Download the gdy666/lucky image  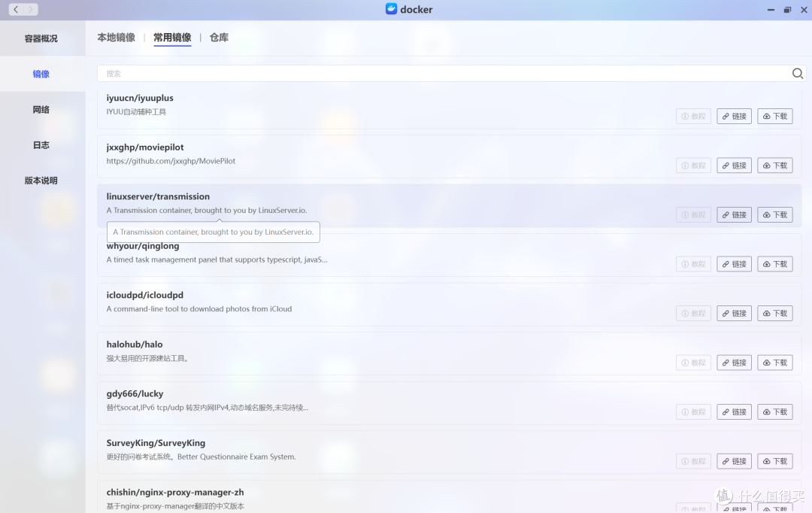click(775, 411)
